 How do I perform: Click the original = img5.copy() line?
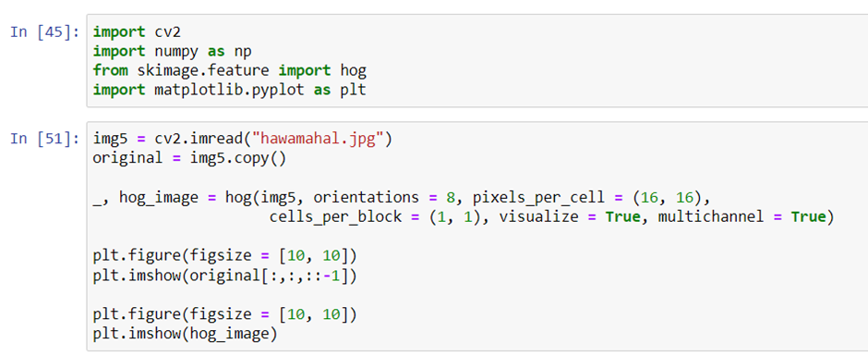pos(188,159)
